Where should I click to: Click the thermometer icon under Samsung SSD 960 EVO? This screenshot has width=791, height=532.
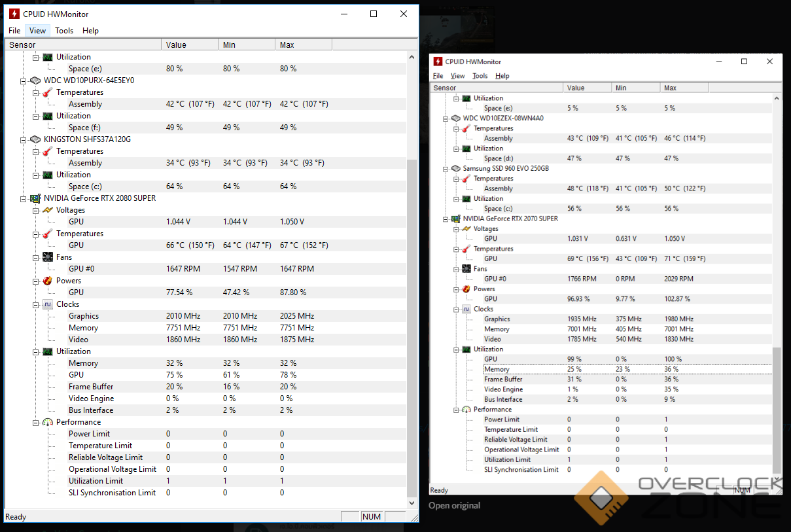(x=466, y=179)
